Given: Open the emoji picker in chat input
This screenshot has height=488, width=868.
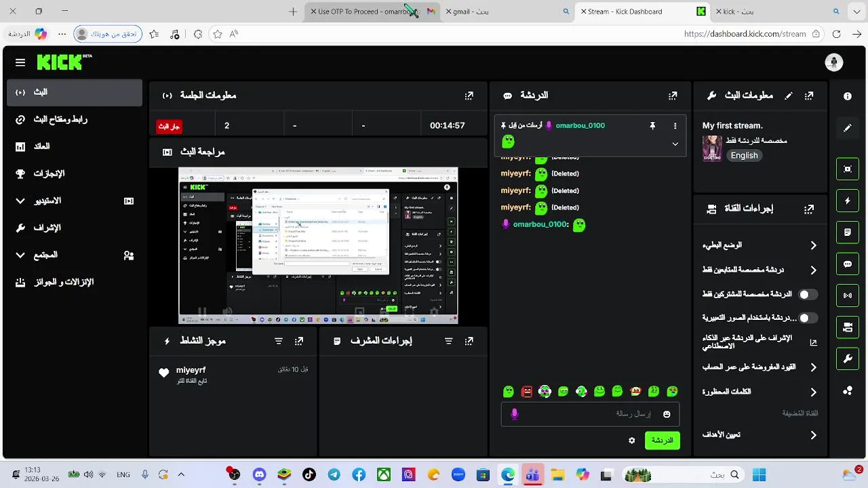Looking at the screenshot, I should click(667, 414).
